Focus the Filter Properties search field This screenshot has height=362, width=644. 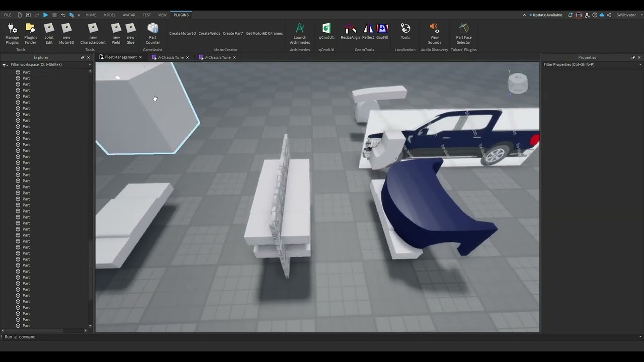click(592, 65)
